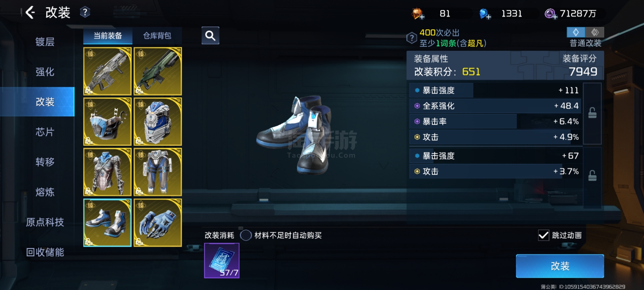Screen dimensions: 644x290
Task: Select the purple modification material card
Action: 222,260
